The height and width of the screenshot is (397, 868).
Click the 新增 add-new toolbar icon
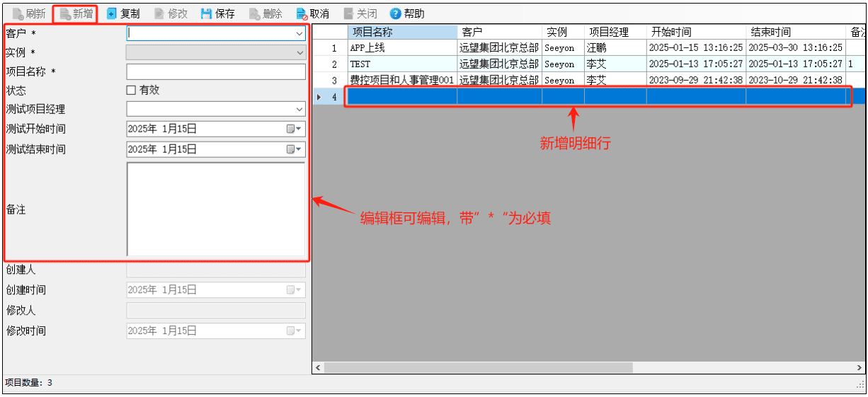65,13
